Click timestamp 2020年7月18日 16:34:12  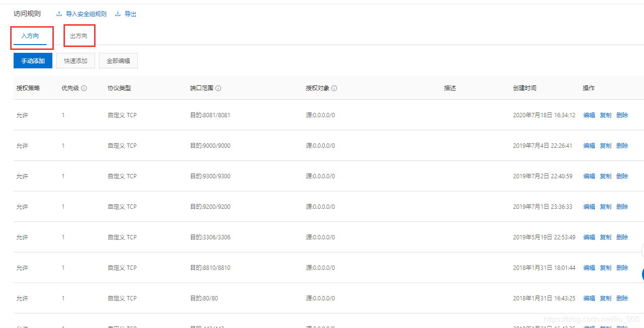coord(544,115)
